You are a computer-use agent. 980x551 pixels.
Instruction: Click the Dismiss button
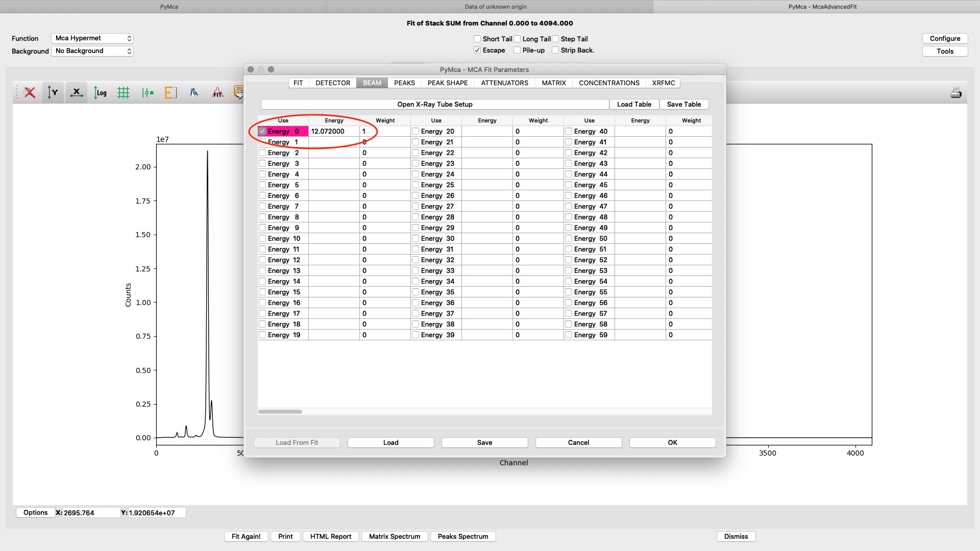coord(736,536)
